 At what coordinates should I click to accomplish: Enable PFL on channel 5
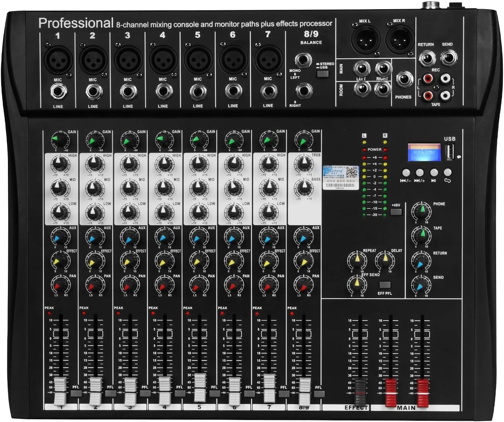click(215, 393)
